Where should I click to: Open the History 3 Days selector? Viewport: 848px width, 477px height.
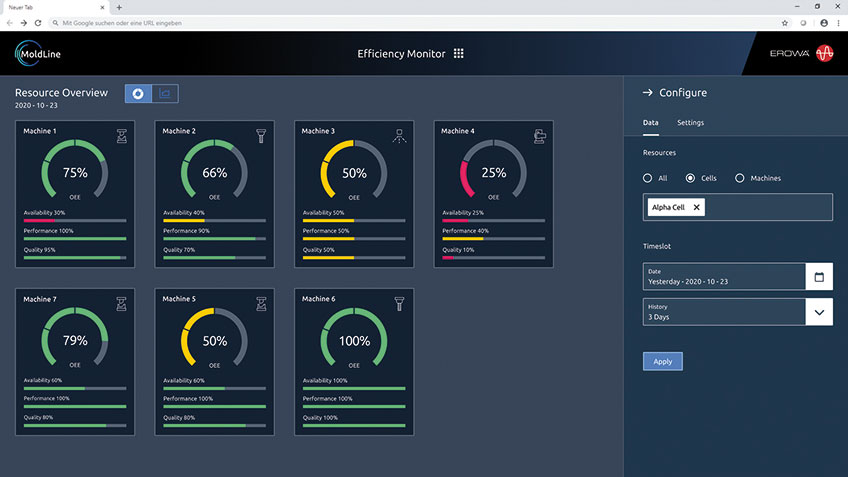tap(723, 312)
